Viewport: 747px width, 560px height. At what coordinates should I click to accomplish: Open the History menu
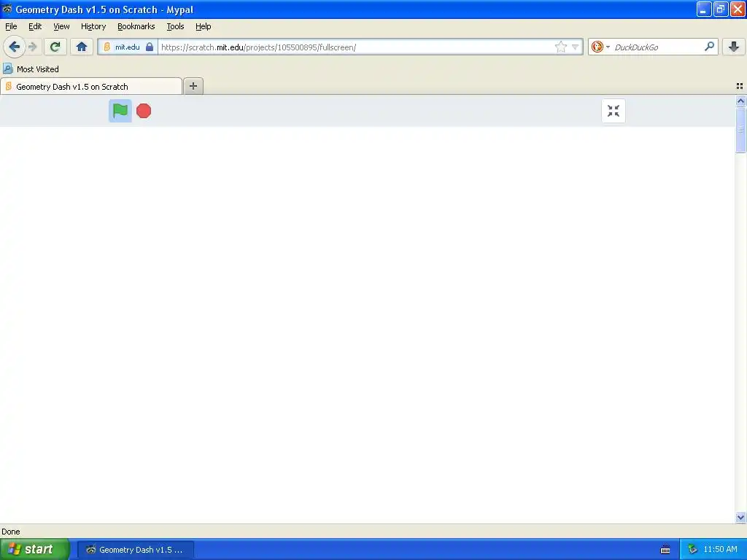(93, 26)
